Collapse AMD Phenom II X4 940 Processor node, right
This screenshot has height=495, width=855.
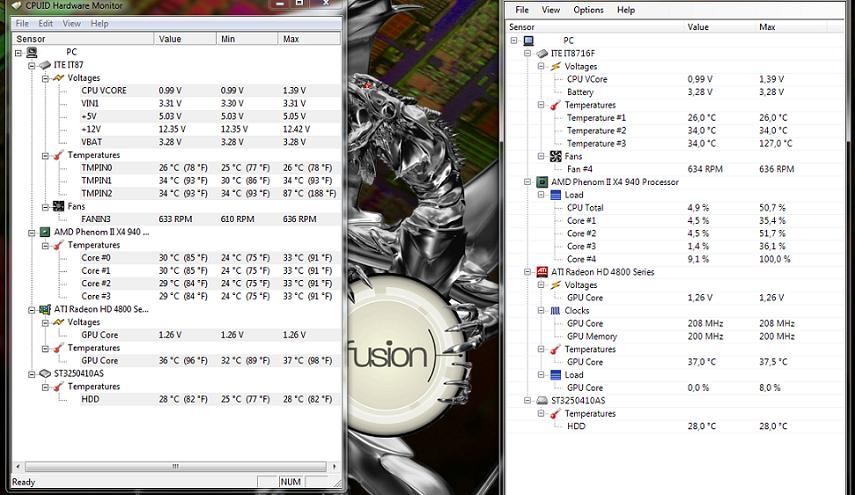click(x=528, y=182)
